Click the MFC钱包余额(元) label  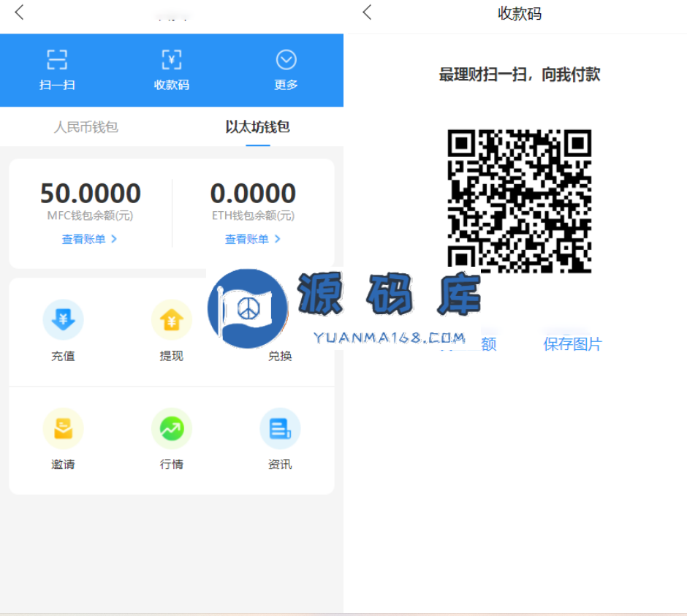(90, 216)
